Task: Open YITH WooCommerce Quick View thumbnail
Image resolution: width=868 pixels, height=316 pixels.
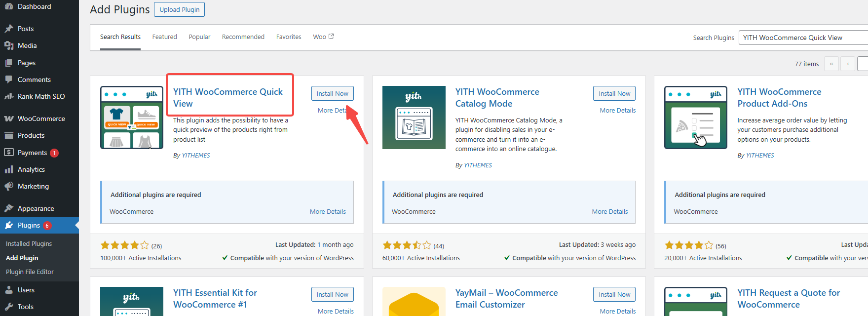Action: (x=132, y=118)
